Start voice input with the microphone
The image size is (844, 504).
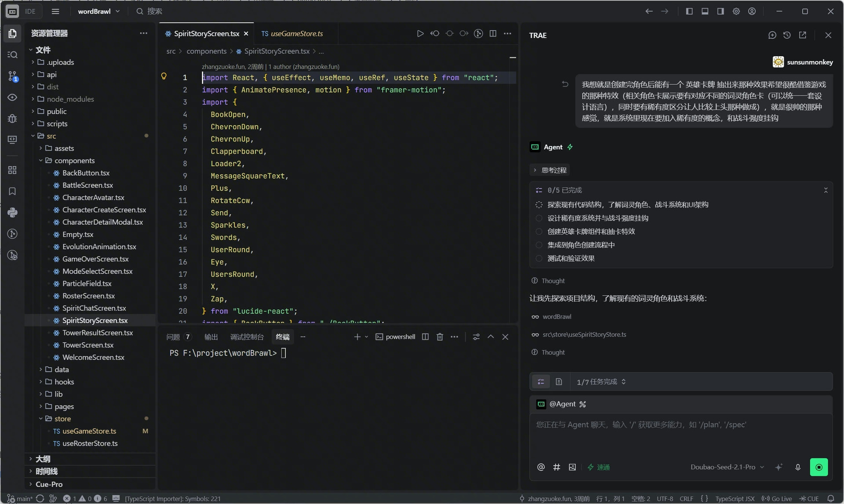pos(798,467)
